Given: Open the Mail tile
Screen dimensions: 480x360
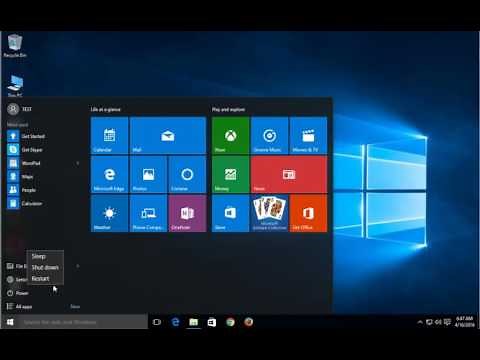Looking at the screenshot, I should pos(168,135).
